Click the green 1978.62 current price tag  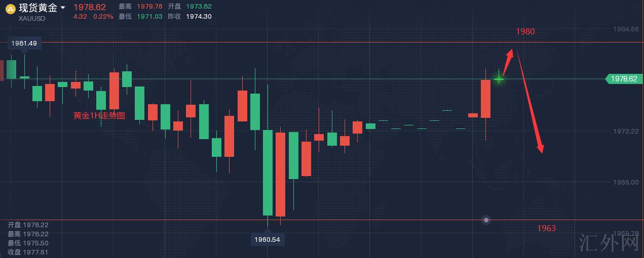point(623,79)
